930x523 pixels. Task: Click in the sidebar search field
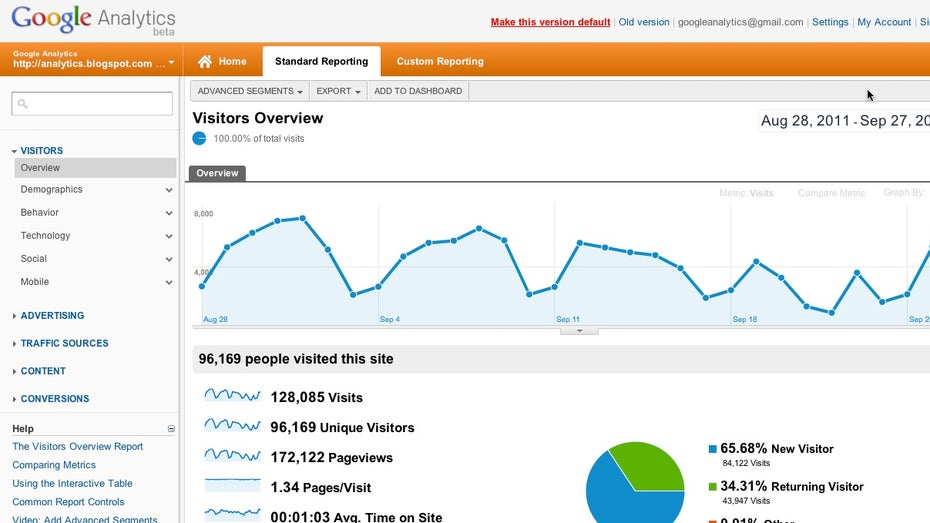92,104
